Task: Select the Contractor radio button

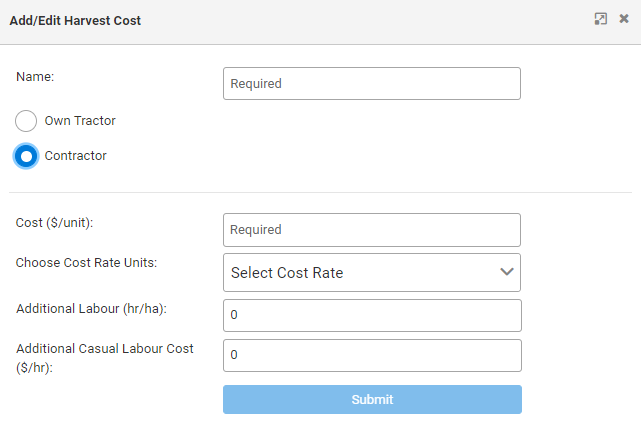Action: coord(27,156)
